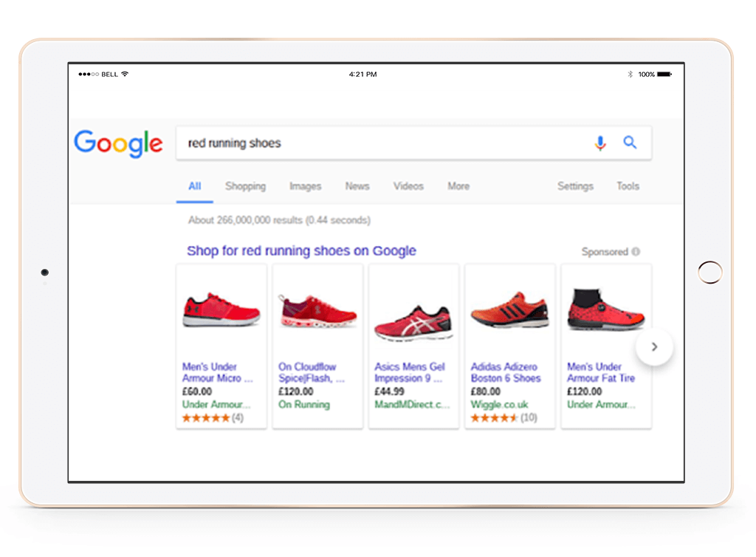Image resolution: width=756 pixels, height=557 pixels.
Task: Open the Videos tab
Action: [x=408, y=186]
